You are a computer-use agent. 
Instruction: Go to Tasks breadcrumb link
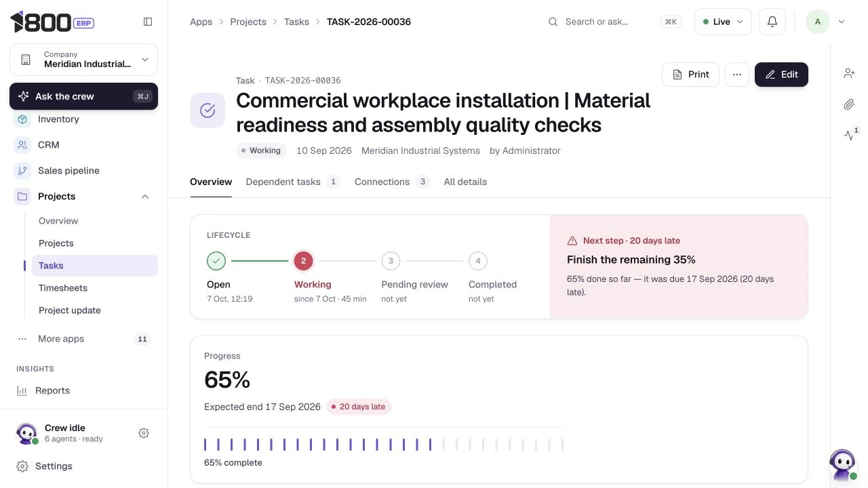pos(296,22)
